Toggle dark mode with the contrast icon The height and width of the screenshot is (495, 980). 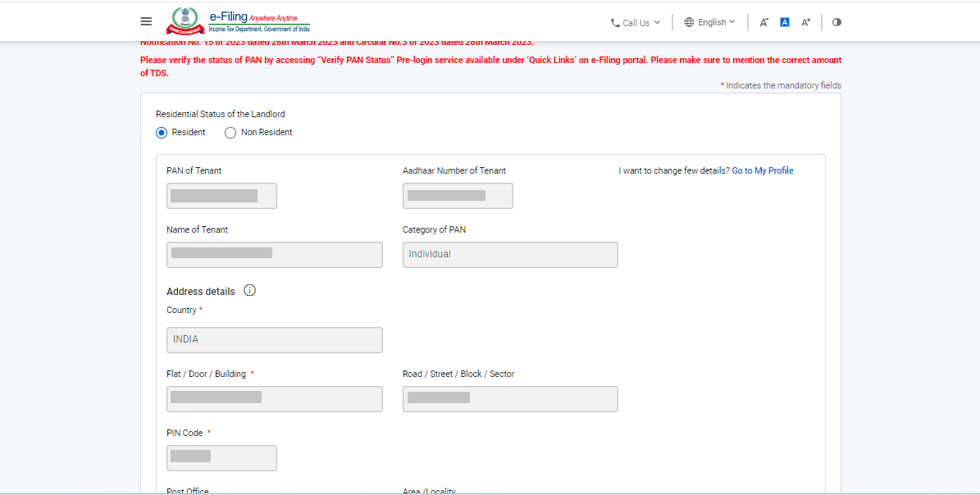(x=836, y=22)
